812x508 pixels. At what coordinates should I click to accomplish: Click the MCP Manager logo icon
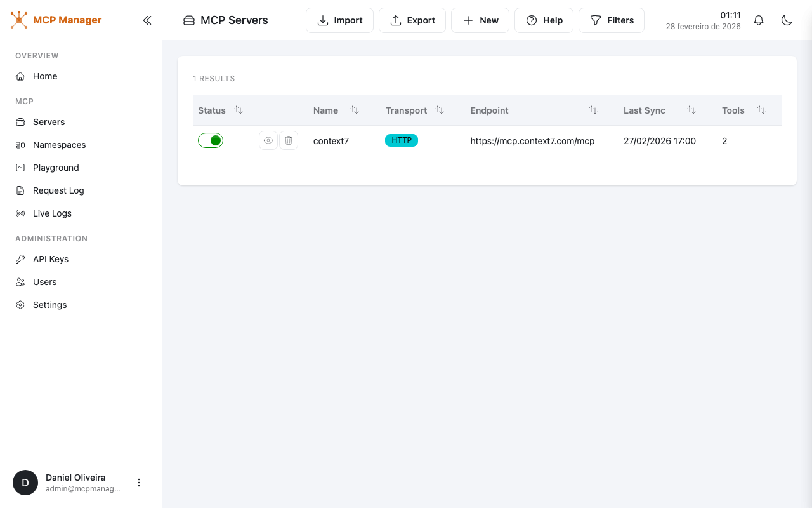pyautogui.click(x=19, y=20)
